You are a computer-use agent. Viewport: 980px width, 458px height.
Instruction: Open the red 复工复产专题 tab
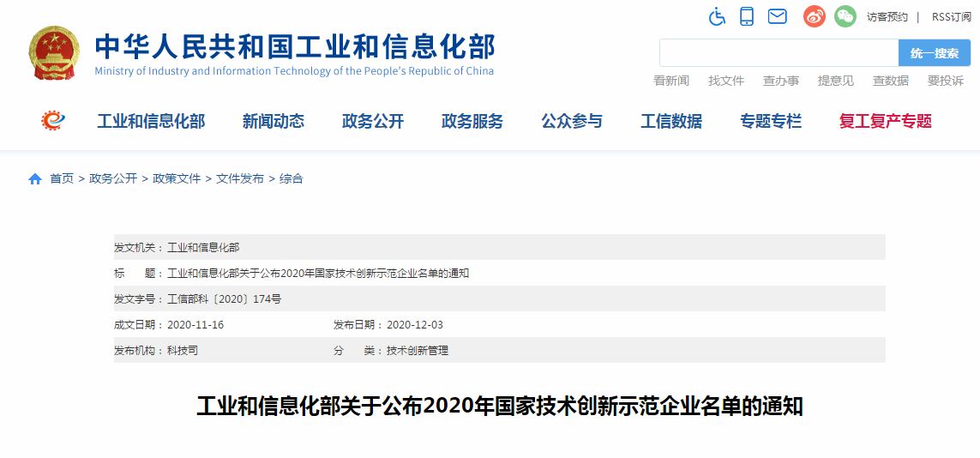click(x=885, y=122)
